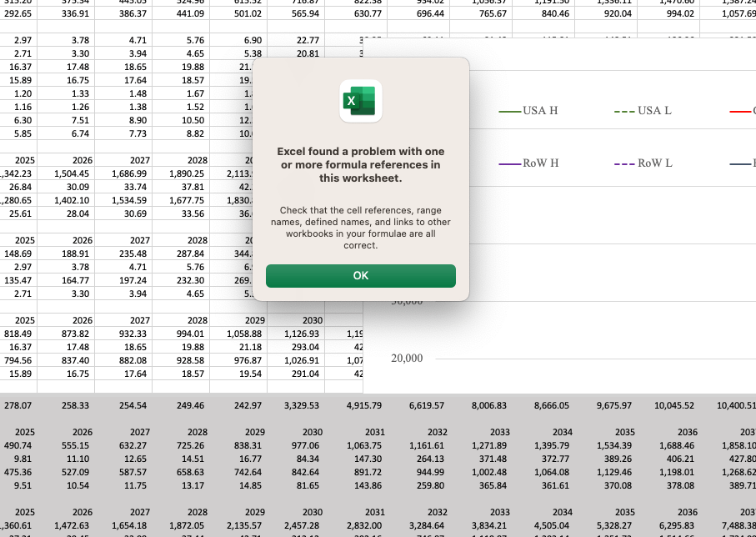Viewport: 756px width, 537px height.
Task: Select the cell containing 378.08
Action: (668, 486)
